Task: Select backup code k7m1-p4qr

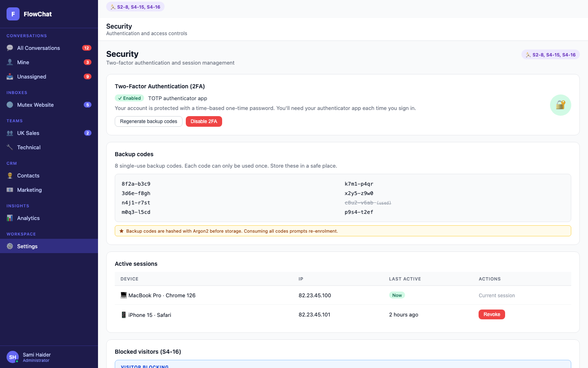Action: coord(359,184)
